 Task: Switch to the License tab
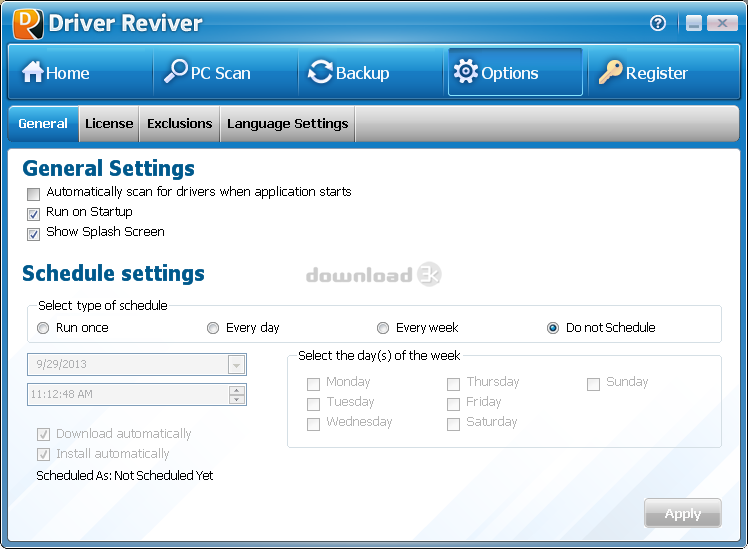pyautogui.click(x=109, y=124)
